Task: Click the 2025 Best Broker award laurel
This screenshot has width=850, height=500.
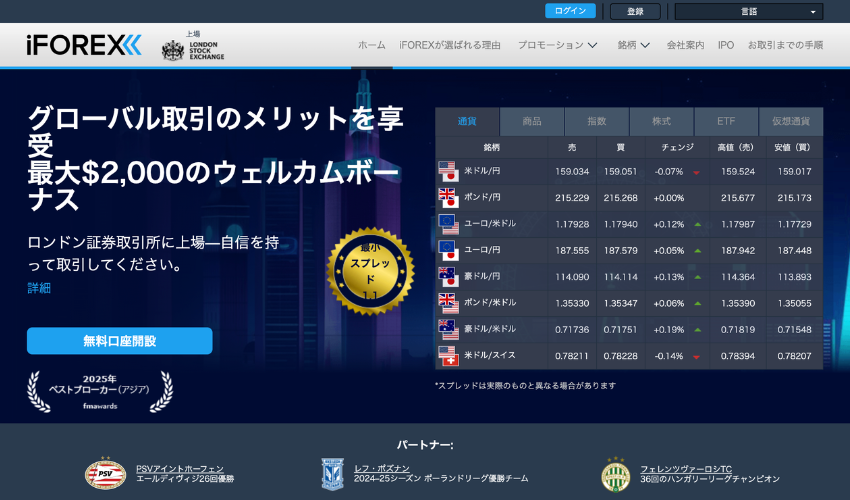Action: pos(100,392)
